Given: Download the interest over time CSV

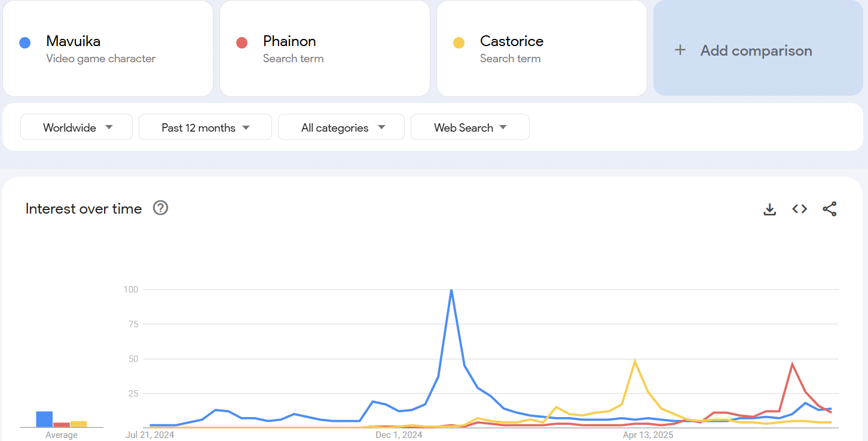Looking at the screenshot, I should (x=770, y=209).
